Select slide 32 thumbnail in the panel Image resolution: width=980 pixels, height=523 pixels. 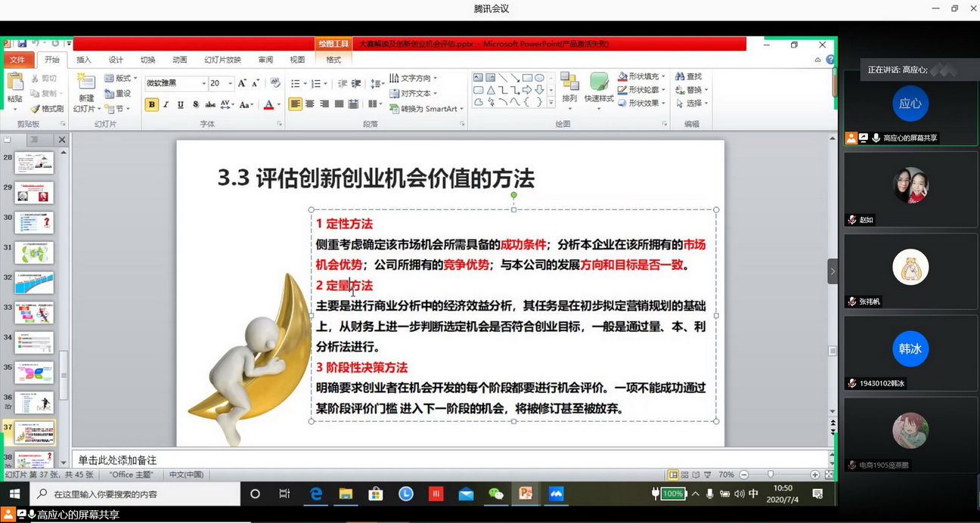(x=34, y=283)
